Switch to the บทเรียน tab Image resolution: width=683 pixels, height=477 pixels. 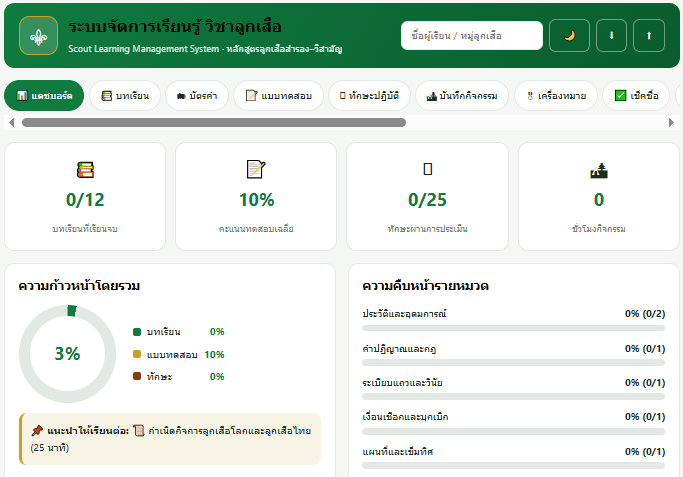coord(125,95)
